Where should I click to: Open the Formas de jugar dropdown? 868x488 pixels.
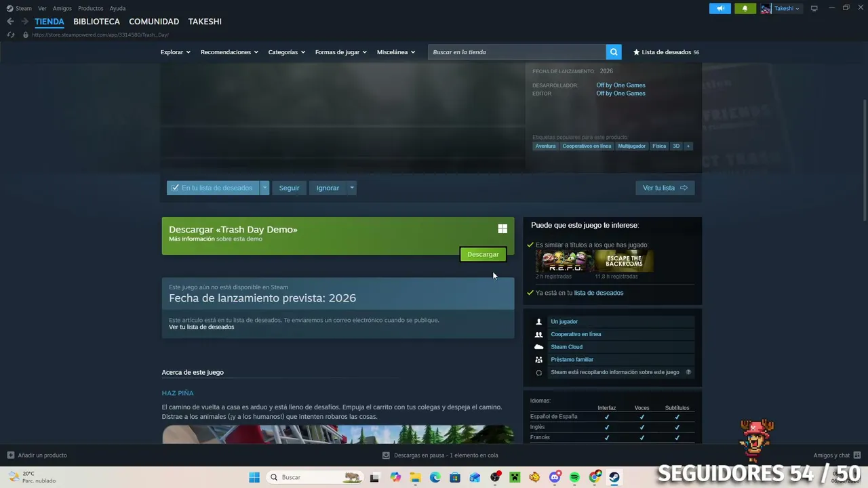pyautogui.click(x=340, y=52)
